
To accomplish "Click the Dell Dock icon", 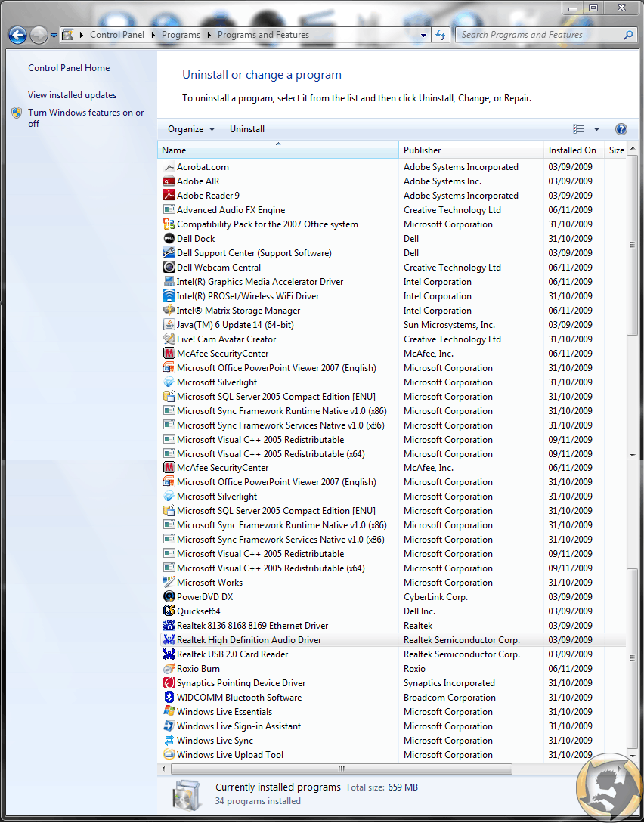I will click(169, 238).
